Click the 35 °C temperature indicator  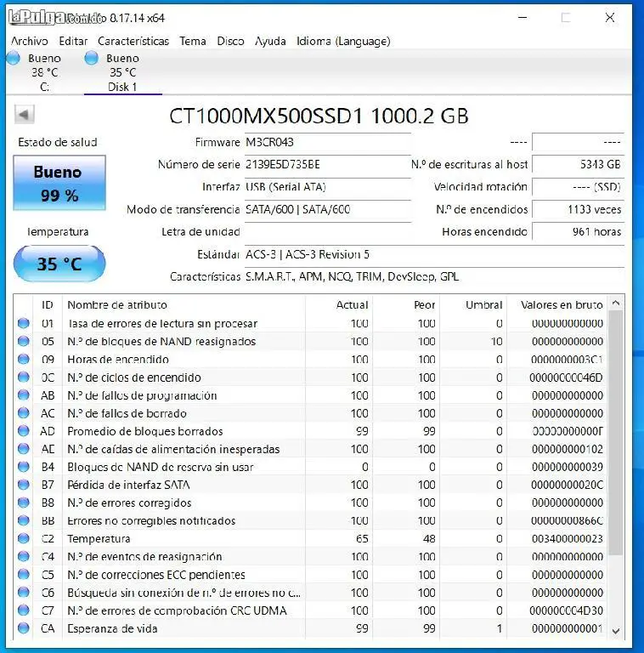point(59,264)
